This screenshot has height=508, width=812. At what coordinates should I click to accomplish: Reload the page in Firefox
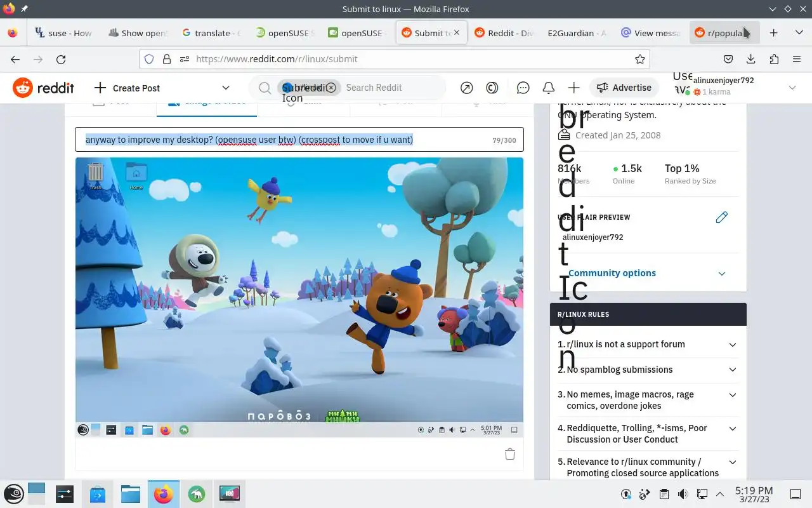coord(61,59)
